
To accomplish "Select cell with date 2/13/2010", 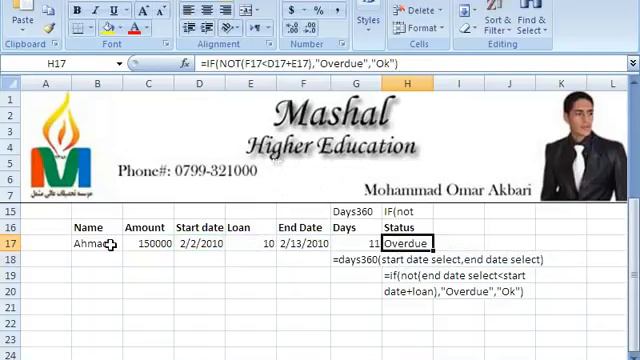I will tap(303, 244).
